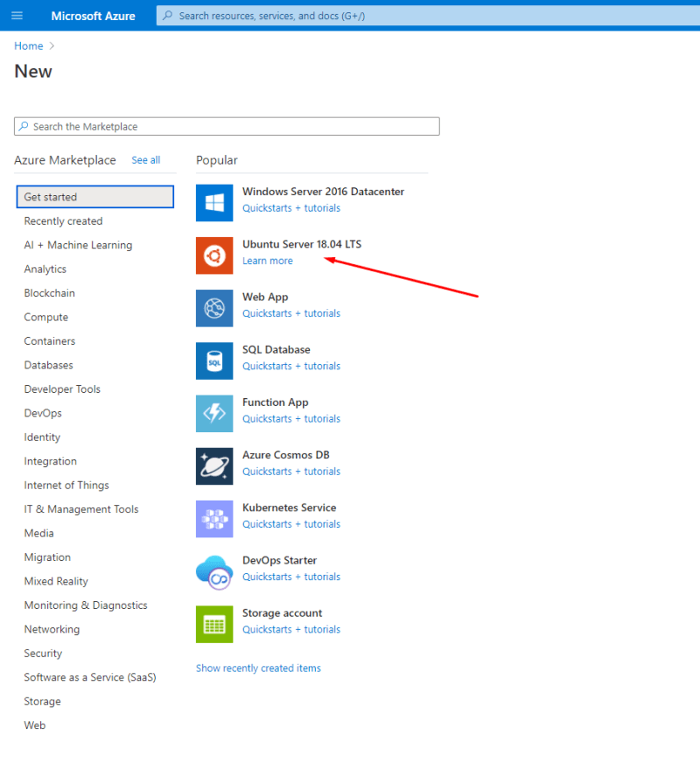This screenshot has width=700, height=777.
Task: Open Monitoring & Diagnostics category
Action: [86, 605]
